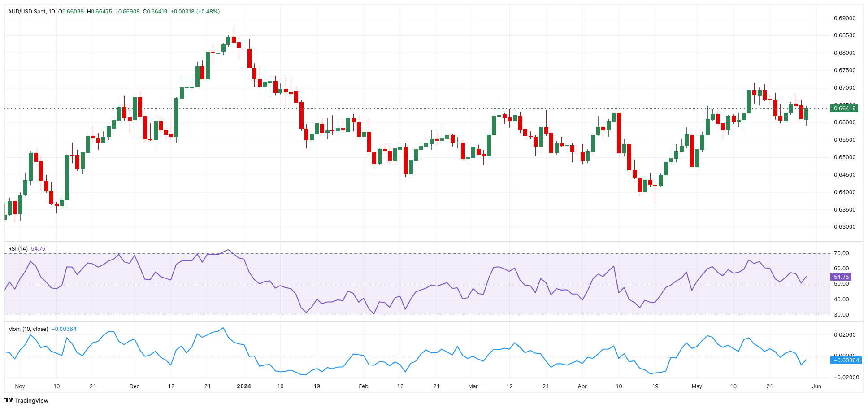The width and height of the screenshot is (868, 408).
Task: Click the RSI 40.00 level label
Action: point(841,299)
